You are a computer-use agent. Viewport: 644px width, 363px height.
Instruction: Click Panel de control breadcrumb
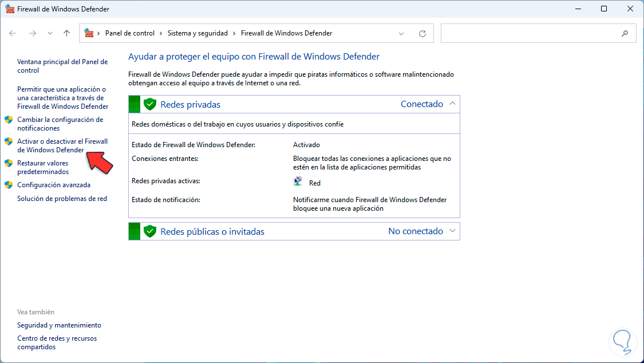click(x=130, y=33)
